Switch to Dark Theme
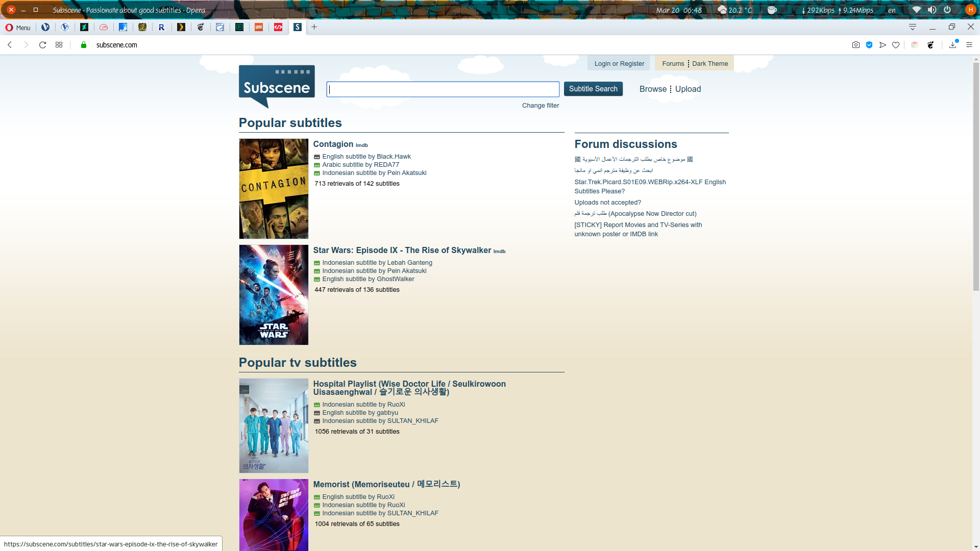Screen dimensions: 980x551 pos(710,64)
